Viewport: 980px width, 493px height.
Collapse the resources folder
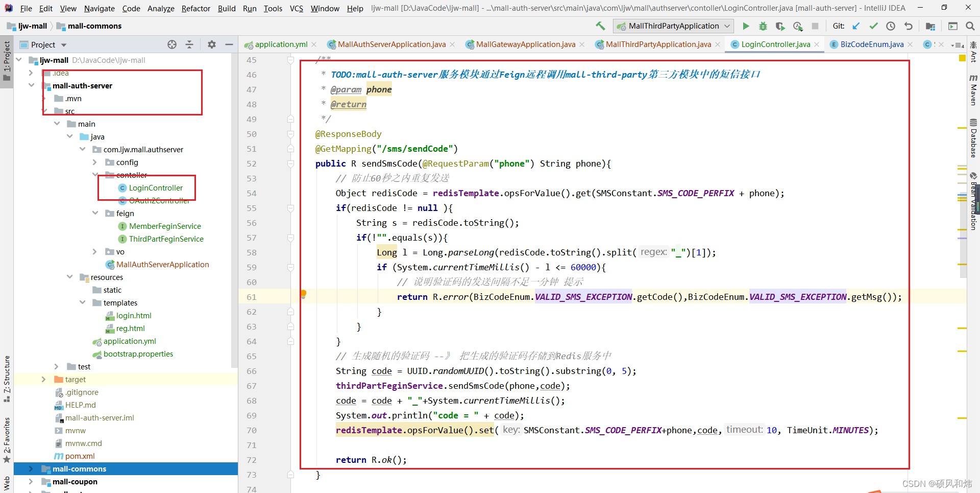(x=69, y=277)
